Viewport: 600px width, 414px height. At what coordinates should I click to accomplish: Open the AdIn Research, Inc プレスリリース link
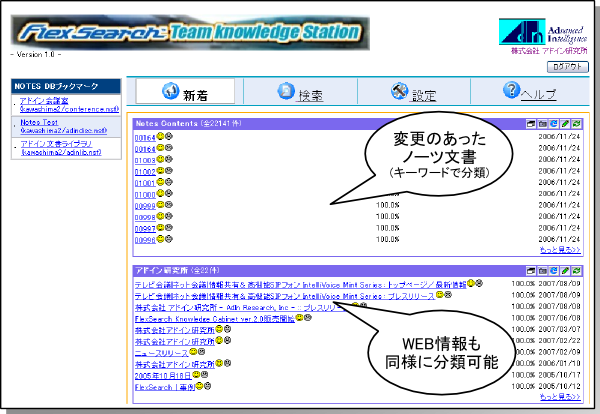pos(242,307)
